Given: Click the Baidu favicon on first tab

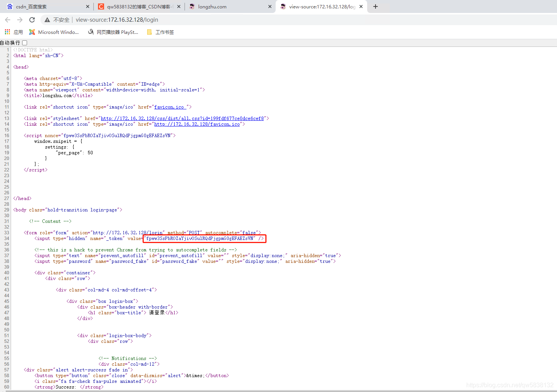Looking at the screenshot, I should pyautogui.click(x=10, y=6).
